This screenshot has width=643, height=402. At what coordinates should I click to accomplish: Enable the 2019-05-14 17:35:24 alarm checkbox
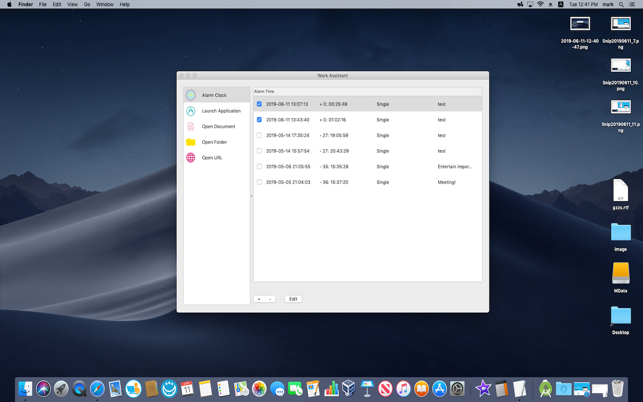point(259,135)
